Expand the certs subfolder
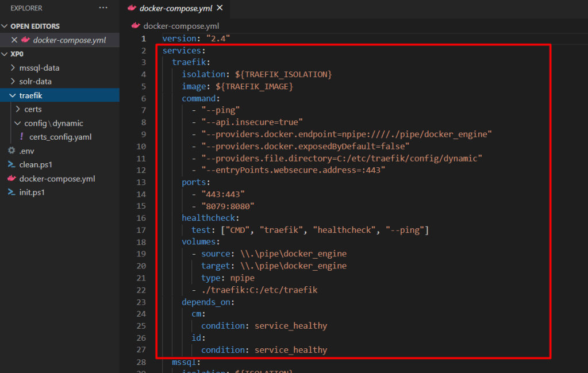Image resolution: width=588 pixels, height=373 pixels. point(18,109)
